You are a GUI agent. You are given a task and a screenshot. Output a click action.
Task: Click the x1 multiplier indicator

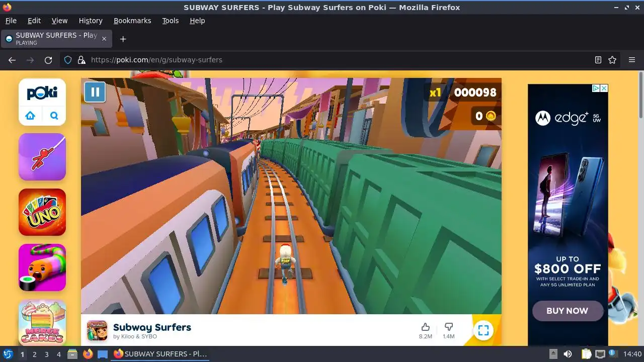(x=435, y=93)
